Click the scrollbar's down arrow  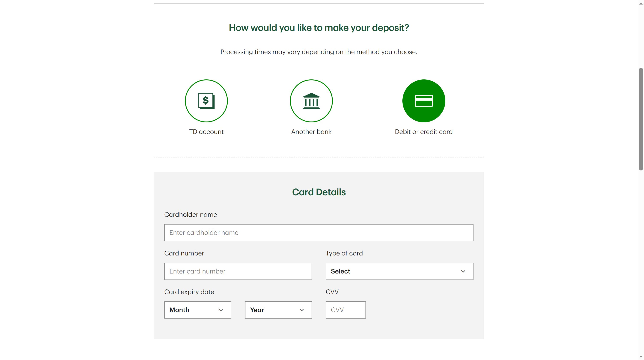[x=641, y=357]
